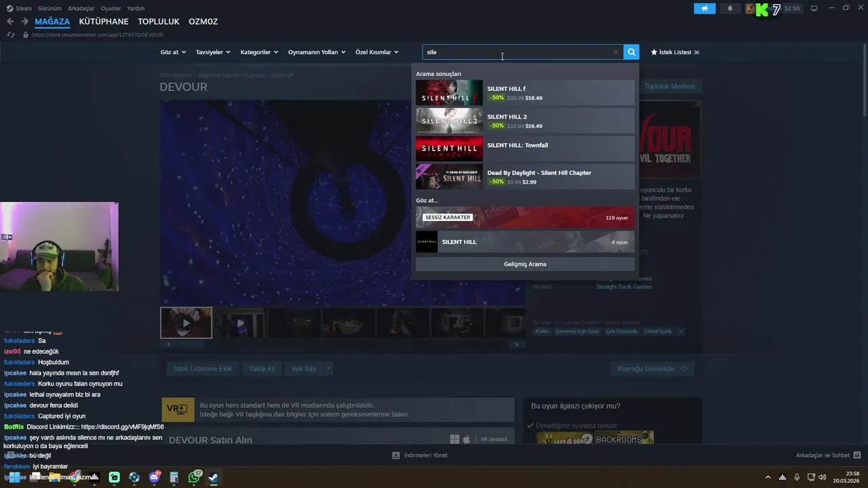Viewport: 868px width, 488px height.
Task: Click the media strip right scroll arrow
Action: point(516,344)
